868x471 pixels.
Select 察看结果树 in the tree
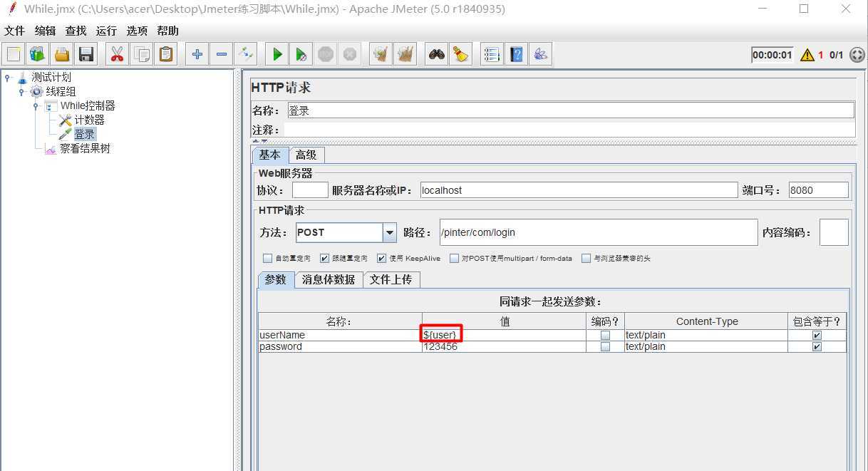[85, 149]
